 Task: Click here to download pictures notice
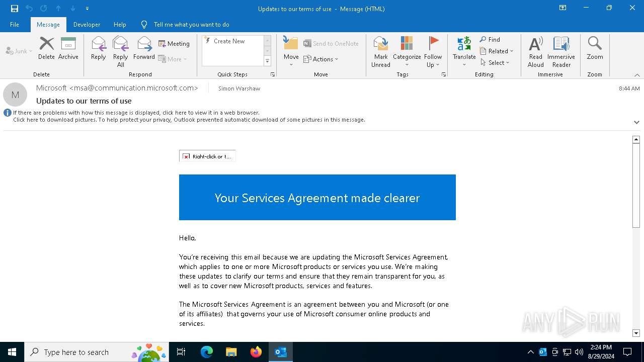(189, 120)
